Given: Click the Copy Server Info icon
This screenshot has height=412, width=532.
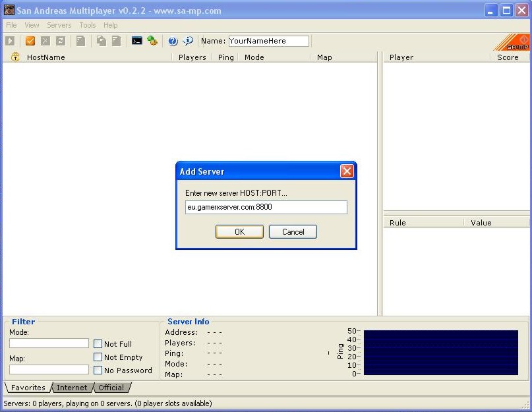Looking at the screenshot, I should tap(101, 41).
